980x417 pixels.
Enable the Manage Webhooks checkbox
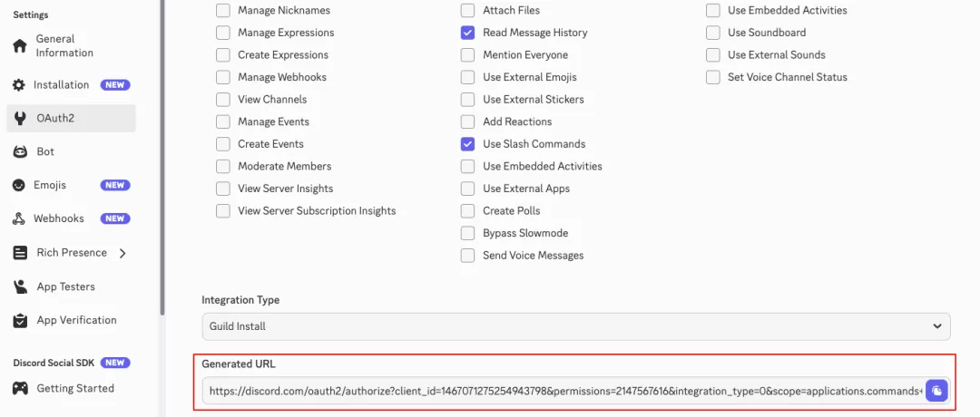pos(223,77)
